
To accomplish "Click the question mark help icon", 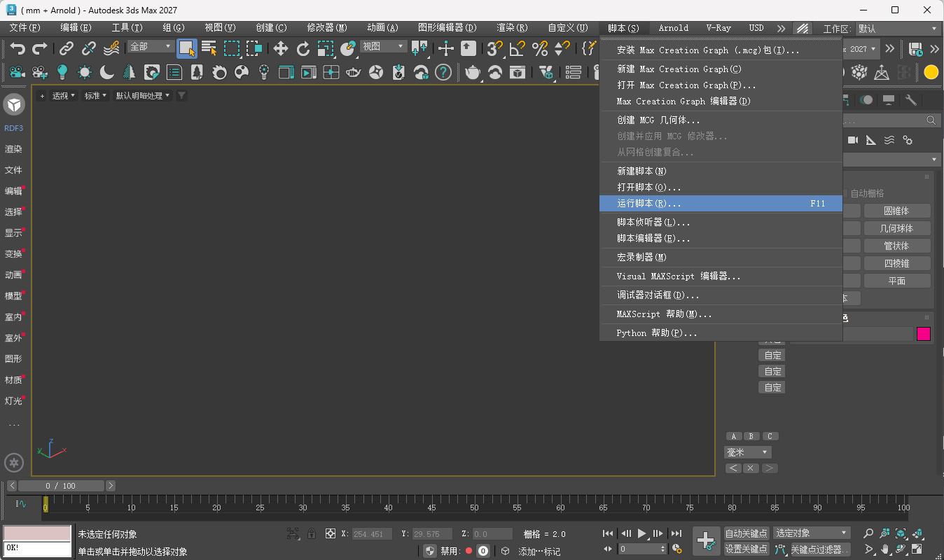I will [443, 72].
